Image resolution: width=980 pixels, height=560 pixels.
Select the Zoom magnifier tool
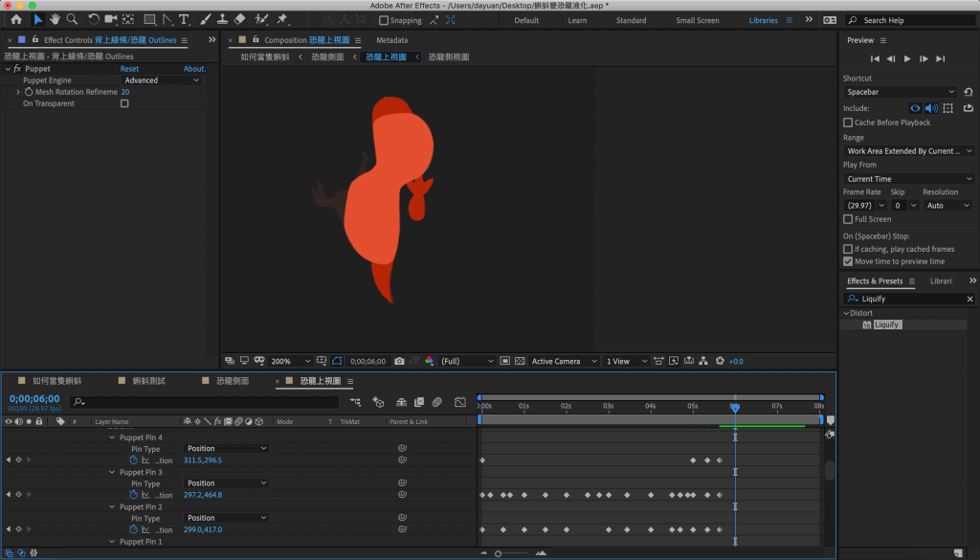pos(72,19)
